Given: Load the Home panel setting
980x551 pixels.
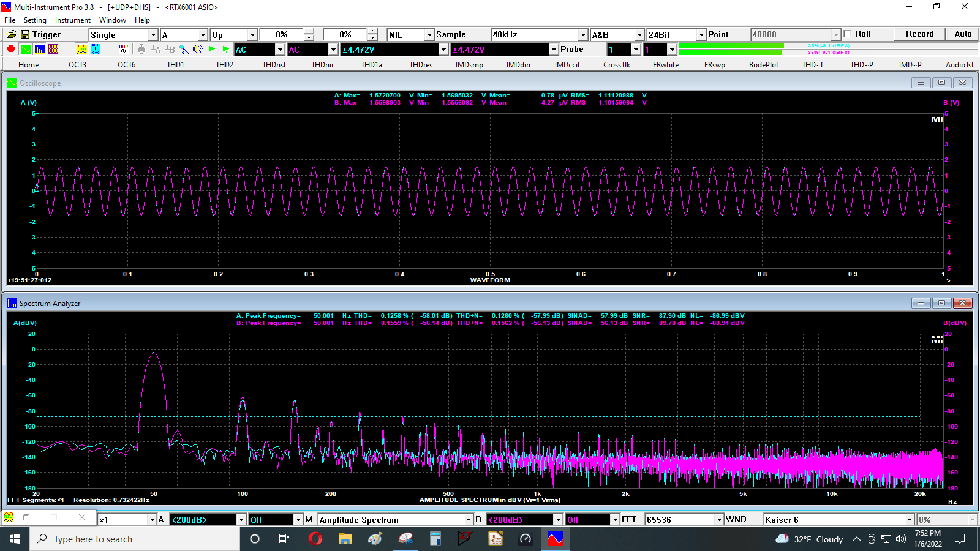Looking at the screenshot, I should click(28, 64).
